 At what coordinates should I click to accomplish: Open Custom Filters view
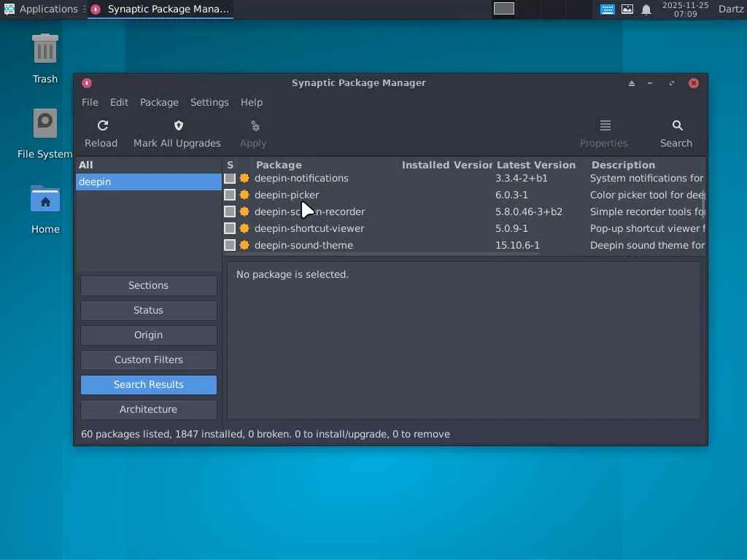coord(149,360)
